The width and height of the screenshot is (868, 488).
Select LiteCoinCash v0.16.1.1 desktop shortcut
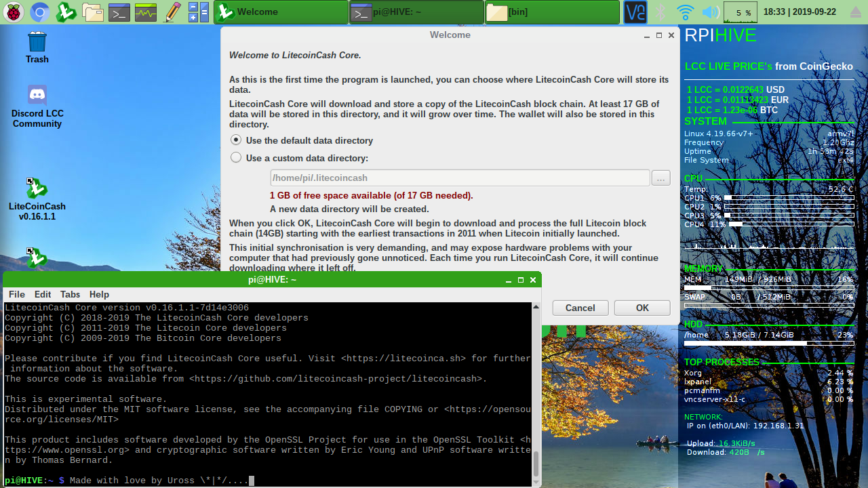37,199
